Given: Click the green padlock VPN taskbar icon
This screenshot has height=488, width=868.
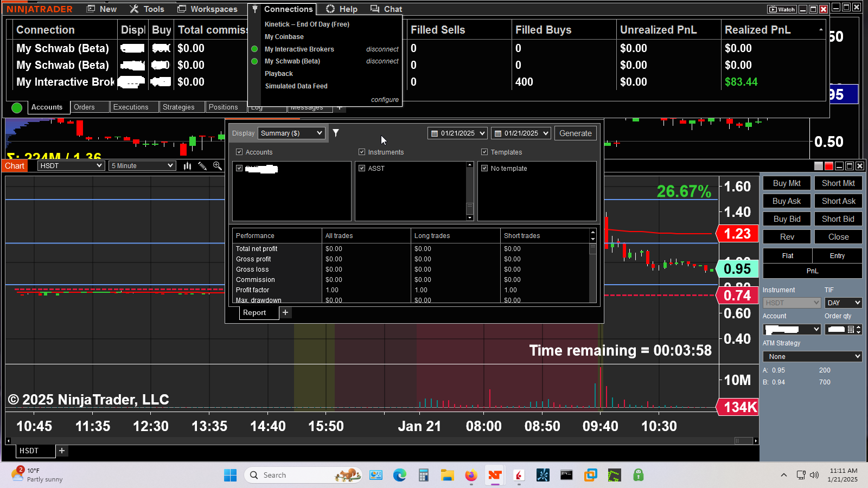Looking at the screenshot, I should pos(639,476).
